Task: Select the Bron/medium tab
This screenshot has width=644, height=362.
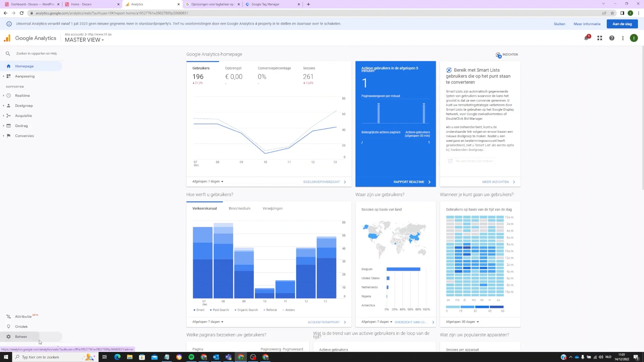Action: 240,209
